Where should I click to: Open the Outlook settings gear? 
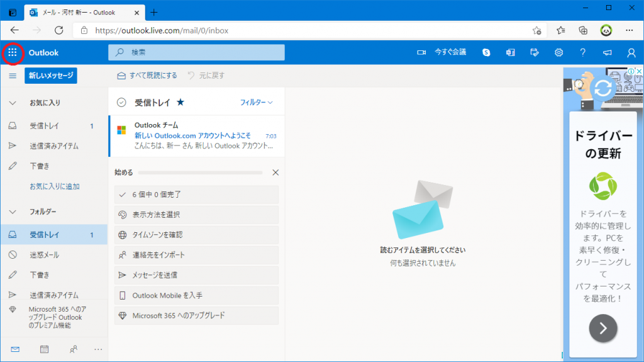558,53
